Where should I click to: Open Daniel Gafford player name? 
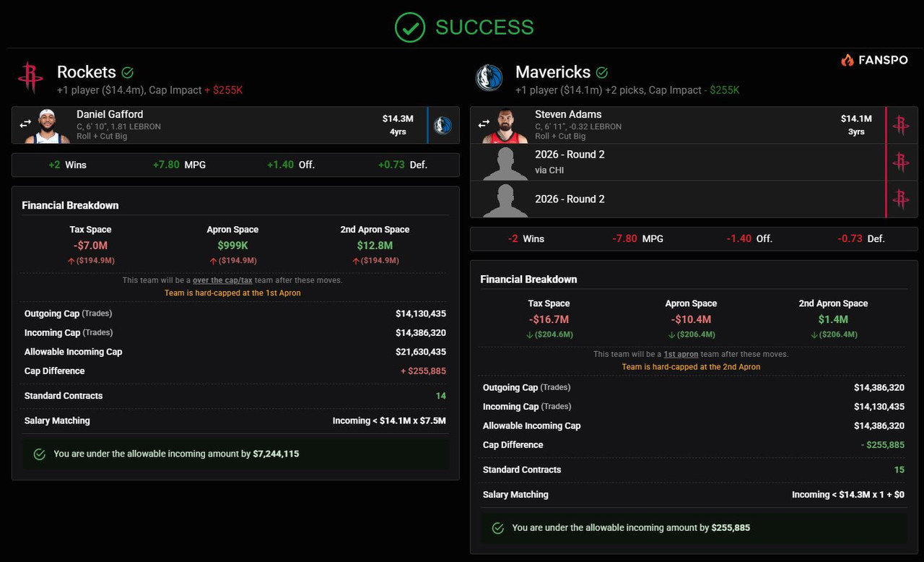click(x=110, y=114)
